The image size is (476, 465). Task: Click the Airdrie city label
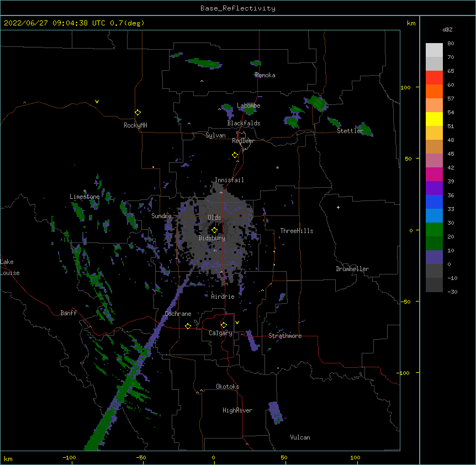[223, 297]
